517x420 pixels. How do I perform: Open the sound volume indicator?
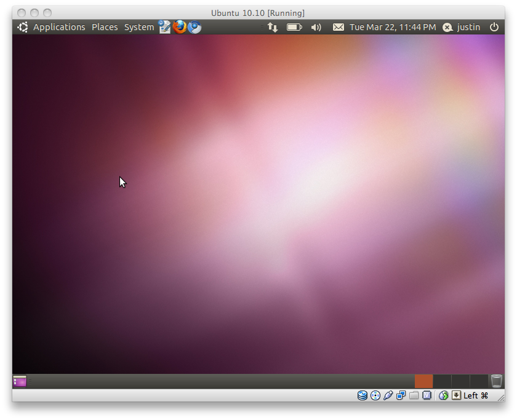[x=316, y=27]
